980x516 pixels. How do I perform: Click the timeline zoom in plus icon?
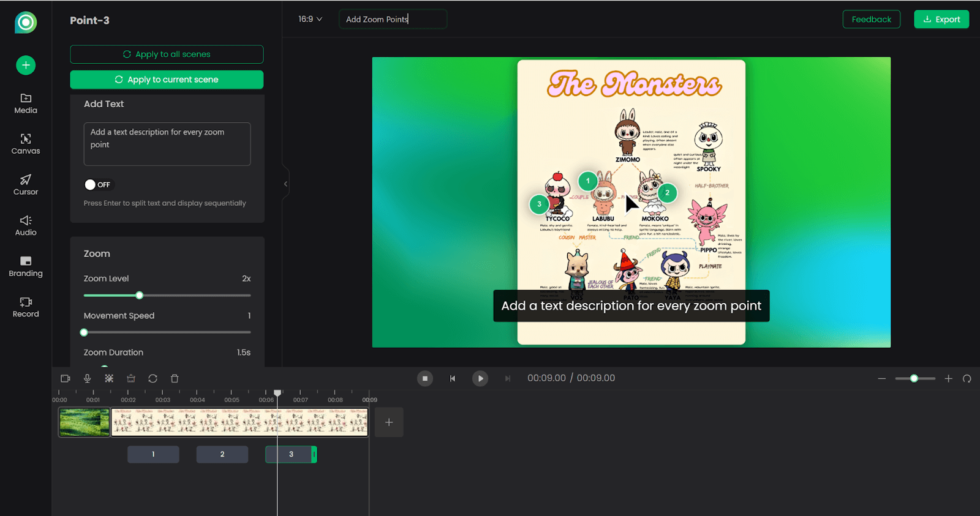[x=948, y=378]
